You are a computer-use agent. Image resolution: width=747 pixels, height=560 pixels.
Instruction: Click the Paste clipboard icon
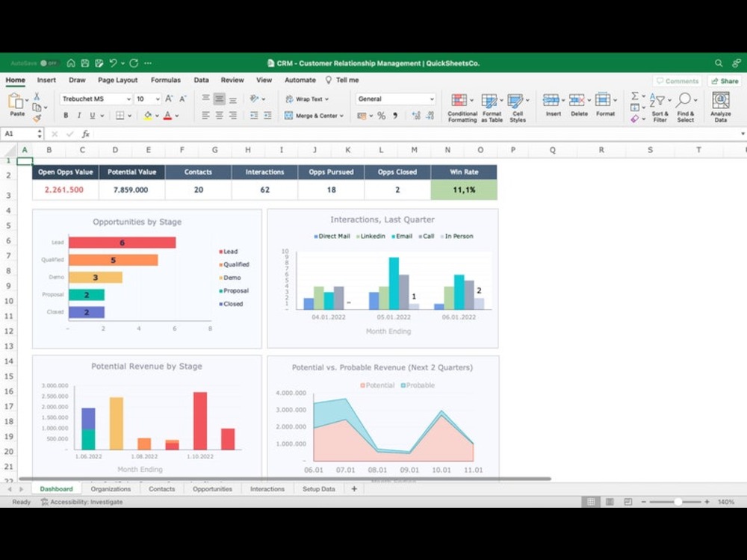point(16,101)
